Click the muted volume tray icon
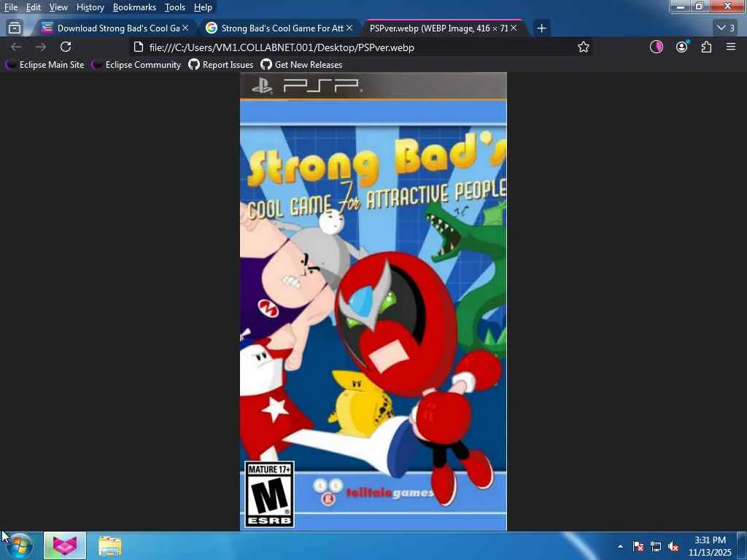The width and height of the screenshot is (747, 560). tap(673, 546)
